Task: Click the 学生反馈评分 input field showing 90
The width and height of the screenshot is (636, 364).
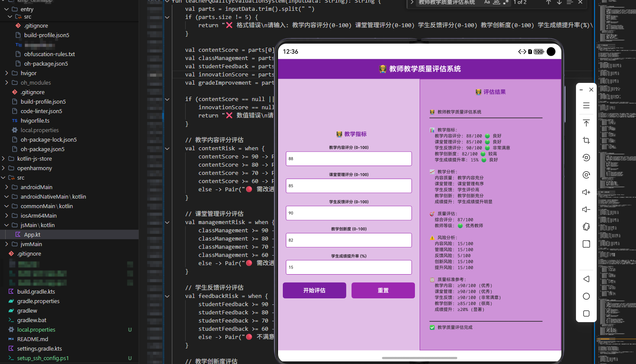Action: pyautogui.click(x=348, y=213)
